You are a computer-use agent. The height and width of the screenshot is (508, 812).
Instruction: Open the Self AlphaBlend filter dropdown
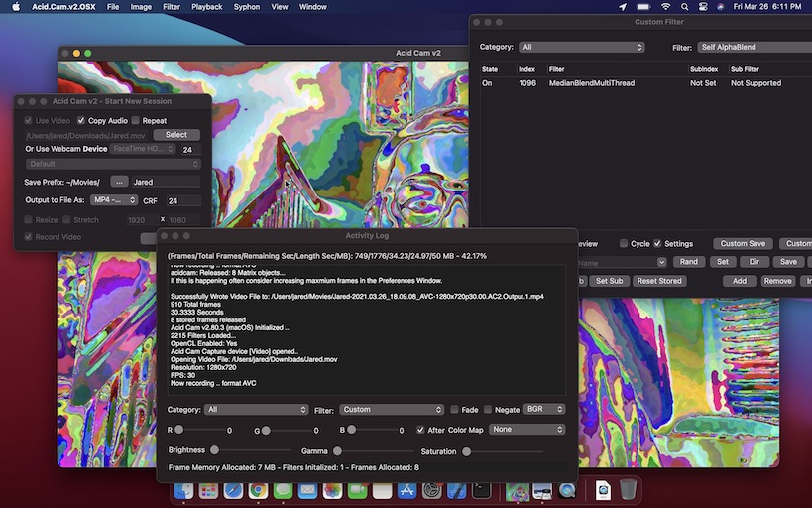click(x=754, y=47)
